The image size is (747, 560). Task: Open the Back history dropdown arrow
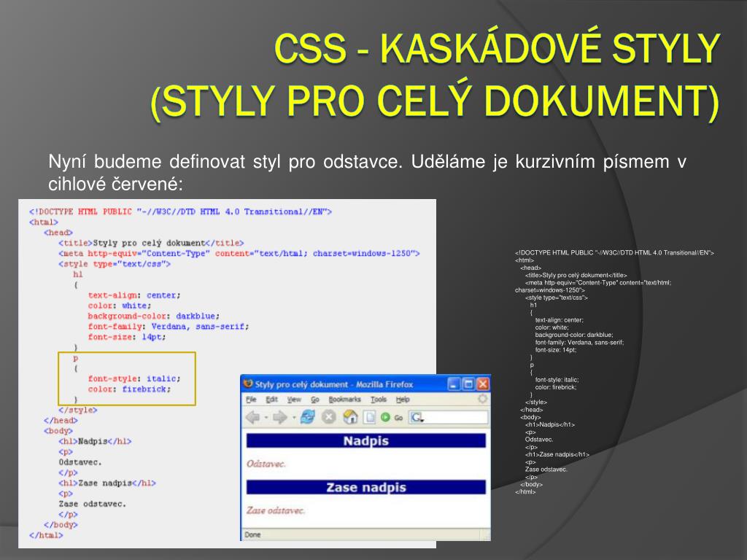pyautogui.click(x=265, y=418)
